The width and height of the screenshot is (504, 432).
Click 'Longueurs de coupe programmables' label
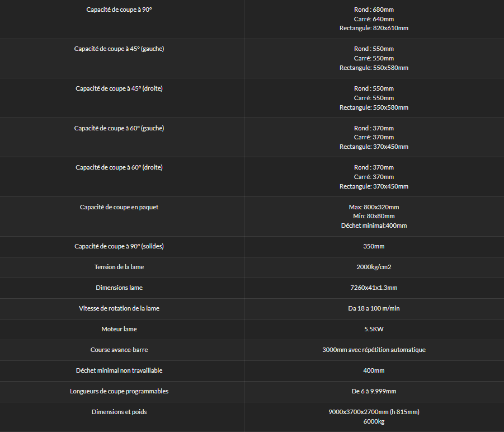point(119,391)
